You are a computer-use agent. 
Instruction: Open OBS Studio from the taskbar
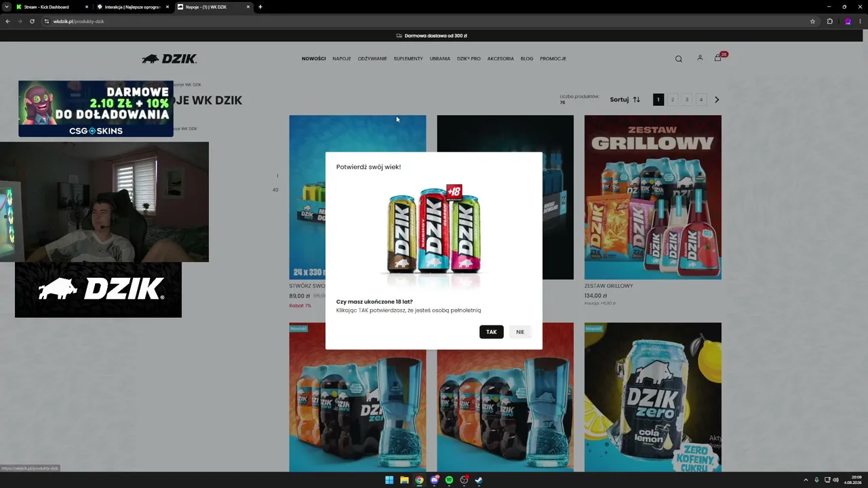465,480
